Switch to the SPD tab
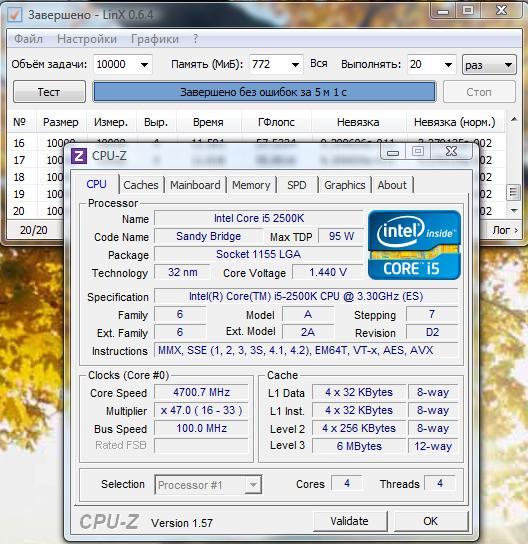The height and width of the screenshot is (544, 528). (297, 185)
